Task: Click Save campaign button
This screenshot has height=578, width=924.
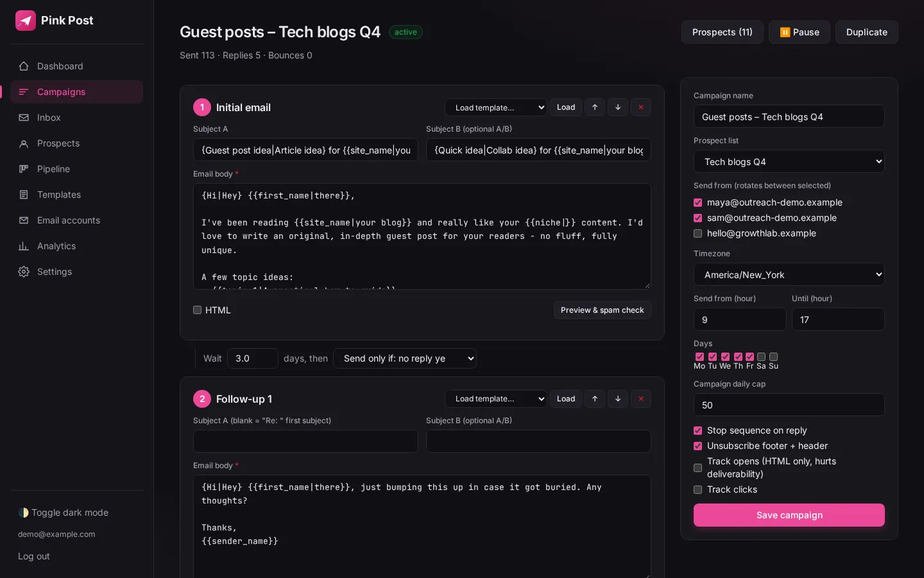Action: (x=789, y=515)
